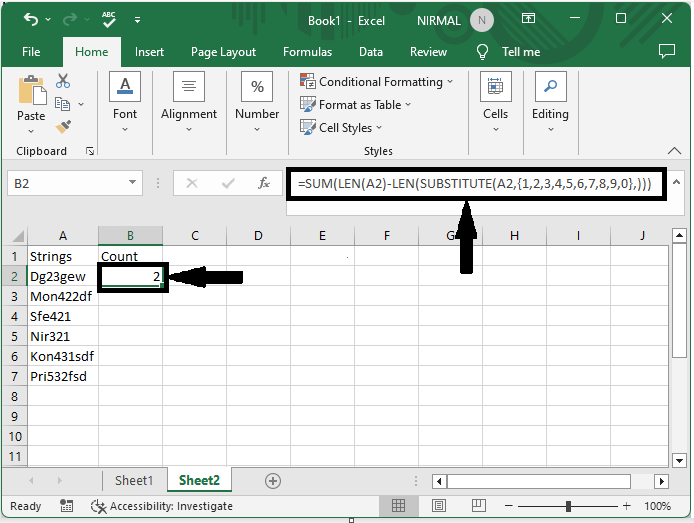Switch to the Formulas tab
The width and height of the screenshot is (694, 523).
(307, 52)
